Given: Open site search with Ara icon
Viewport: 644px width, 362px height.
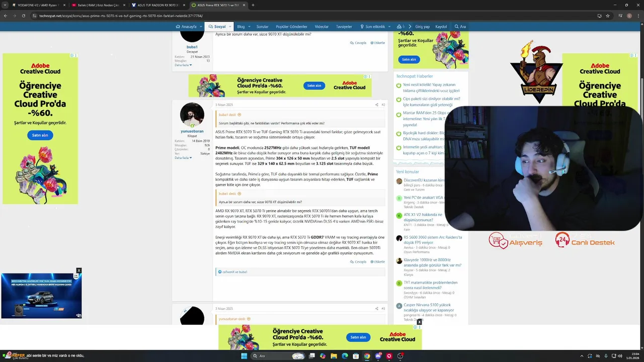Looking at the screenshot, I should 460,27.
